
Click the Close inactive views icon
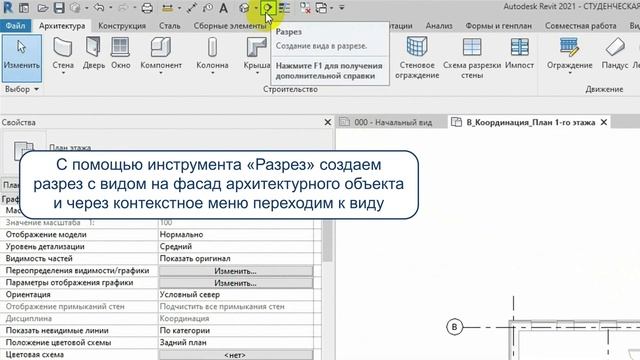click(305, 8)
